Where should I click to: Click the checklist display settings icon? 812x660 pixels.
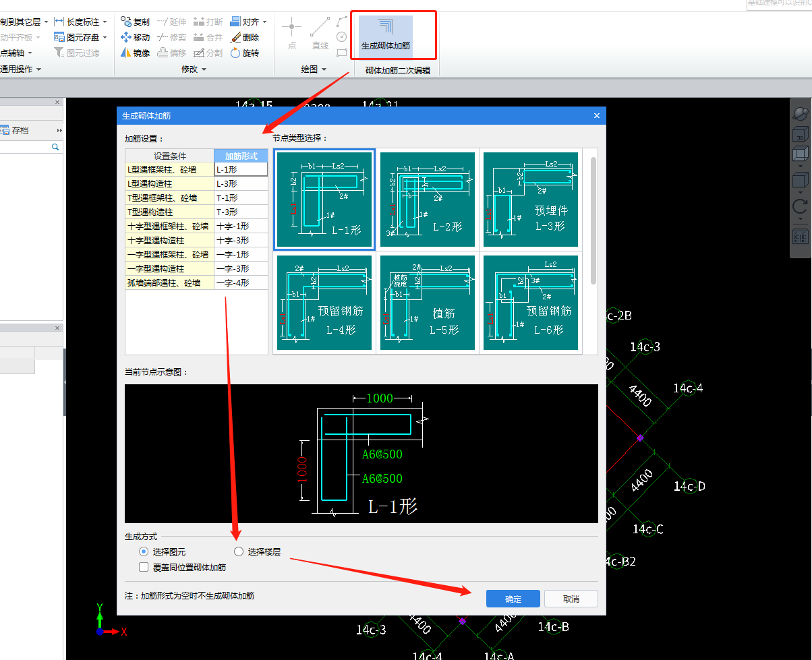point(801,237)
